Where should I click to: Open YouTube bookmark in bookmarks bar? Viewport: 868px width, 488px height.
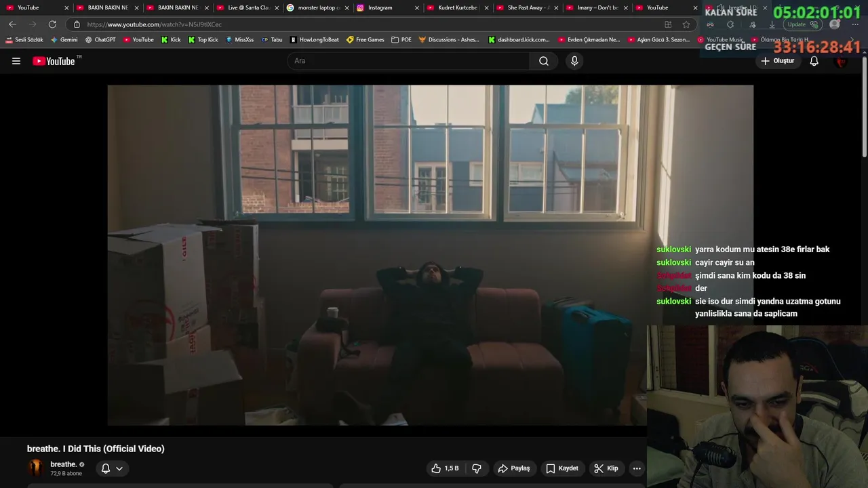coord(138,40)
